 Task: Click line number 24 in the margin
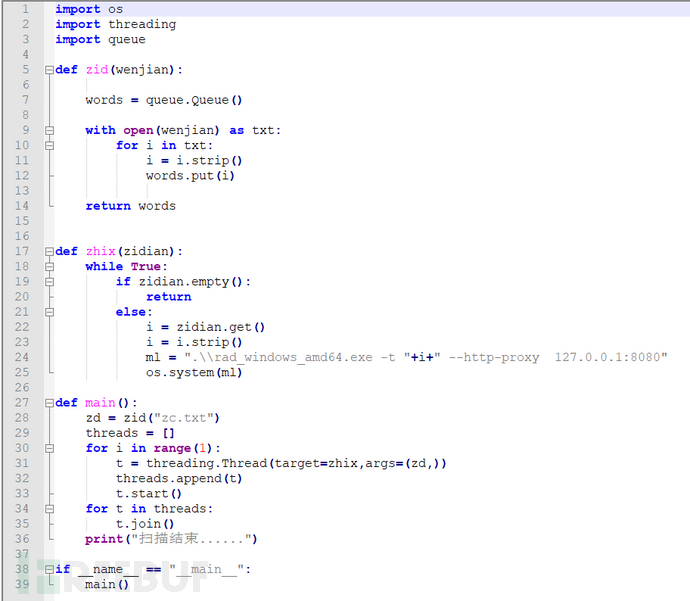pyautogui.click(x=22, y=357)
